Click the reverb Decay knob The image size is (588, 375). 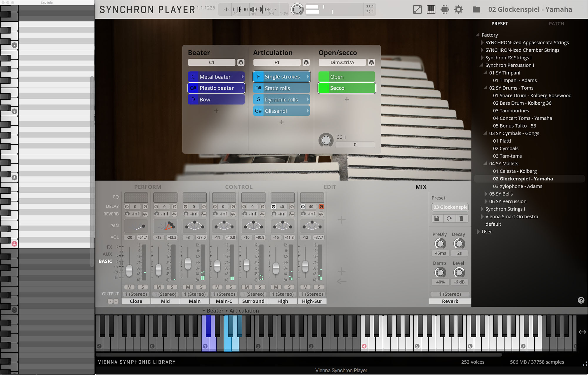(459, 244)
